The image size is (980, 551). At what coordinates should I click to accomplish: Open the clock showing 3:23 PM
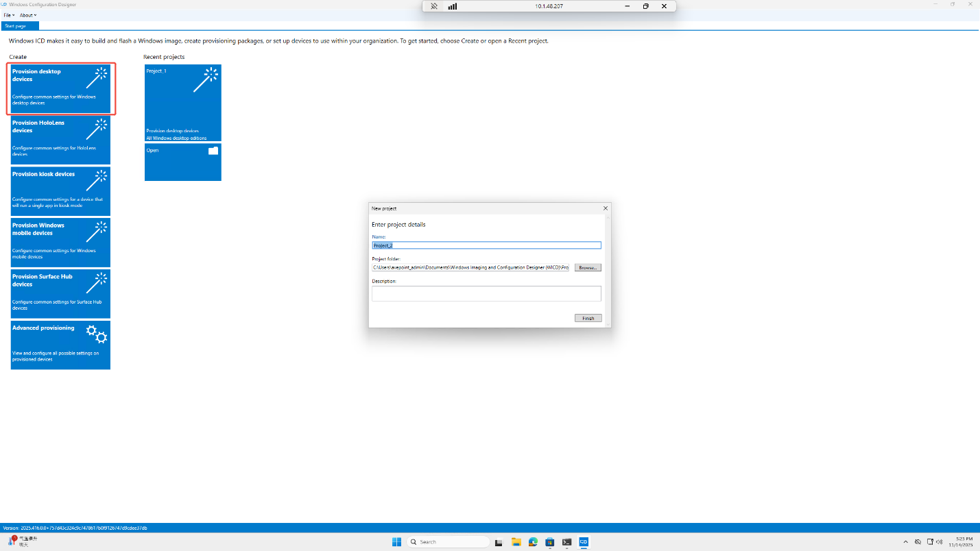coord(960,542)
